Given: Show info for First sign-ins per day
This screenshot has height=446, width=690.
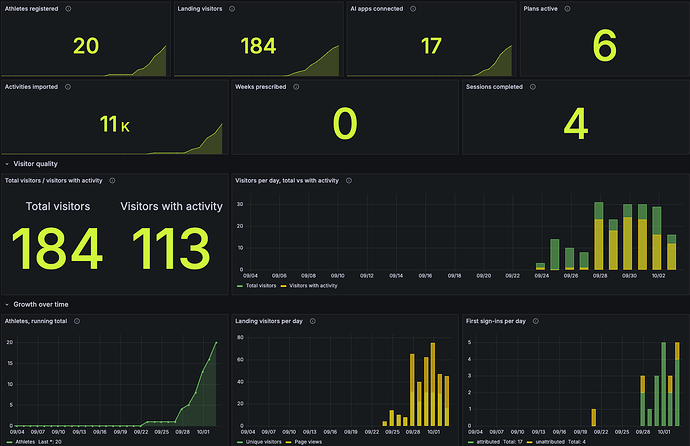Looking at the screenshot, I should click(x=536, y=322).
